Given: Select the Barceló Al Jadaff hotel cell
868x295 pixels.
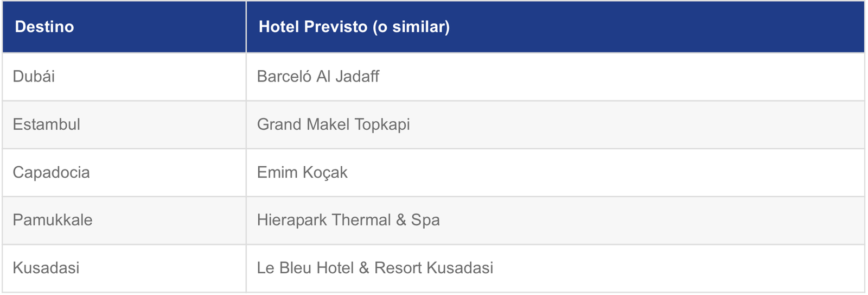Looking at the screenshot, I should click(x=556, y=77).
